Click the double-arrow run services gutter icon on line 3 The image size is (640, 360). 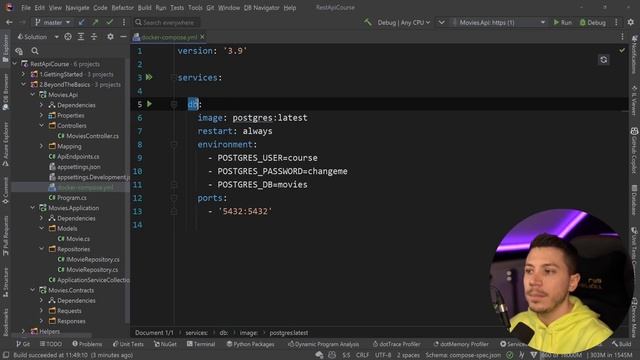(149, 77)
